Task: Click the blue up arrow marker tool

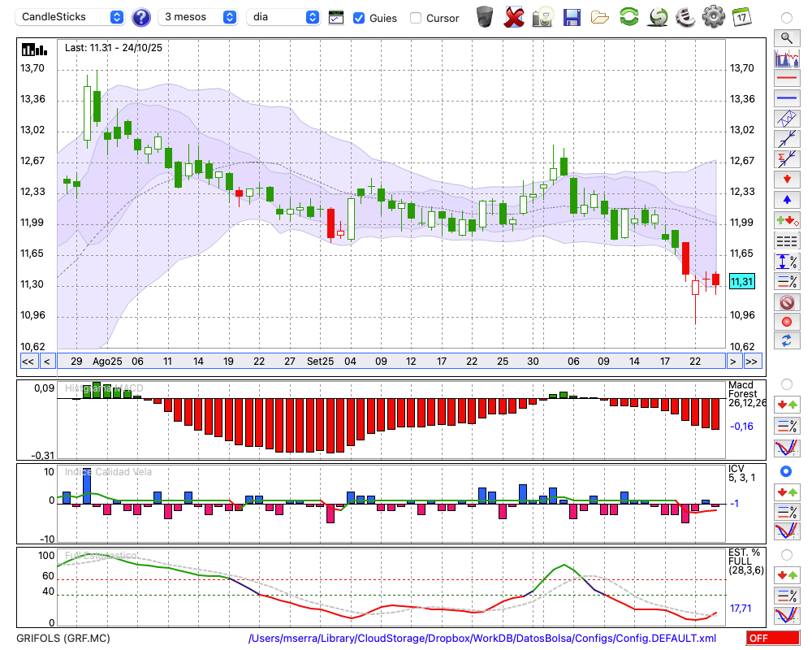Action: click(x=786, y=199)
